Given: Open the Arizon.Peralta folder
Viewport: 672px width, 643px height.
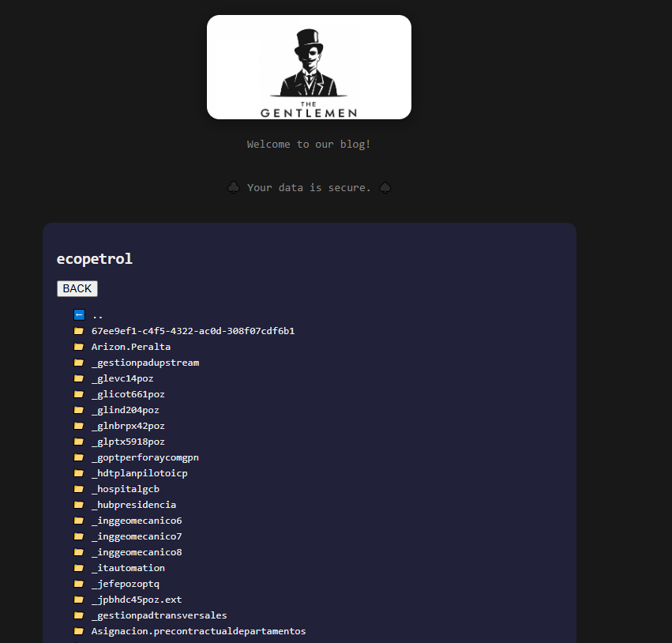Looking at the screenshot, I should [x=131, y=347].
